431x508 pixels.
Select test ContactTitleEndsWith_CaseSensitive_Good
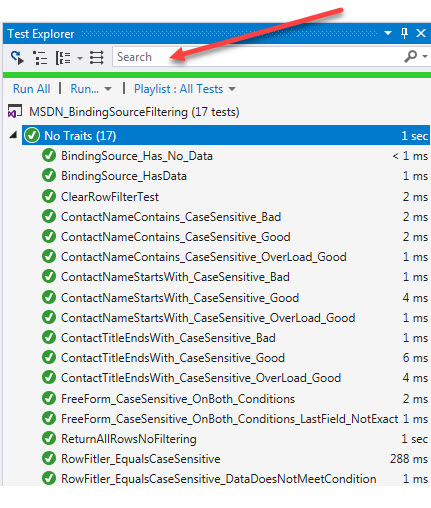tap(173, 358)
